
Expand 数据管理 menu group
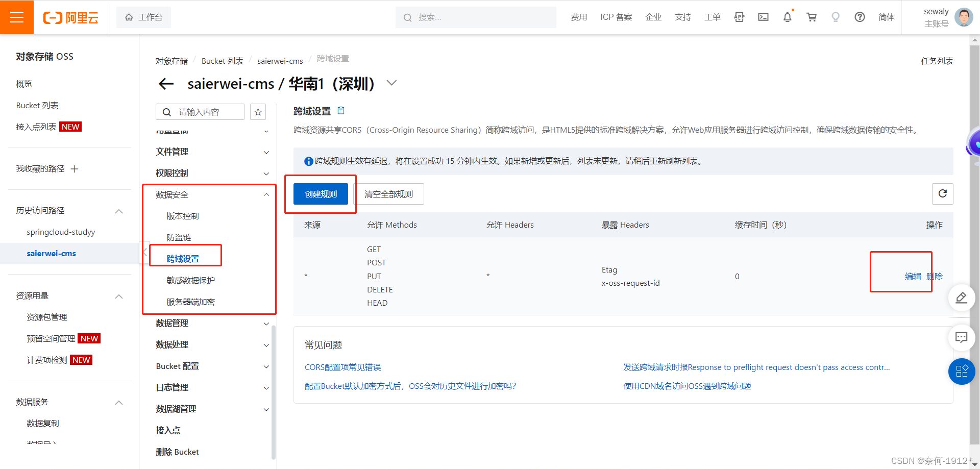click(212, 324)
